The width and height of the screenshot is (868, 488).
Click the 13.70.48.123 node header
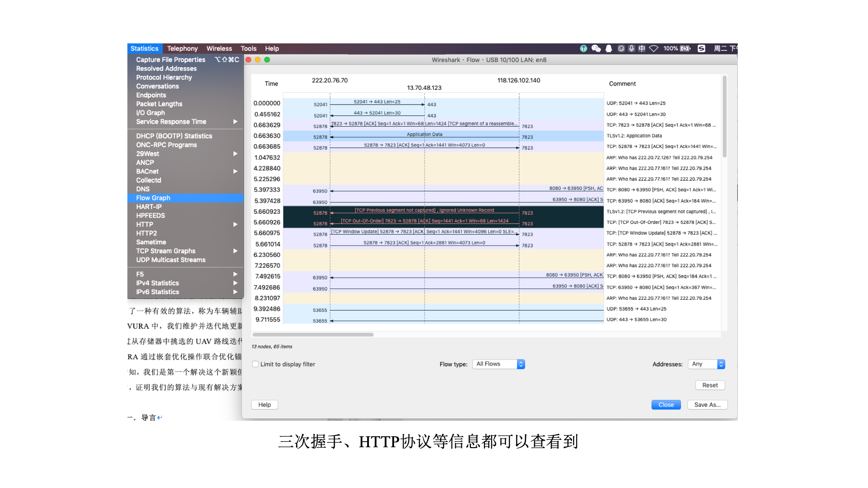(424, 88)
